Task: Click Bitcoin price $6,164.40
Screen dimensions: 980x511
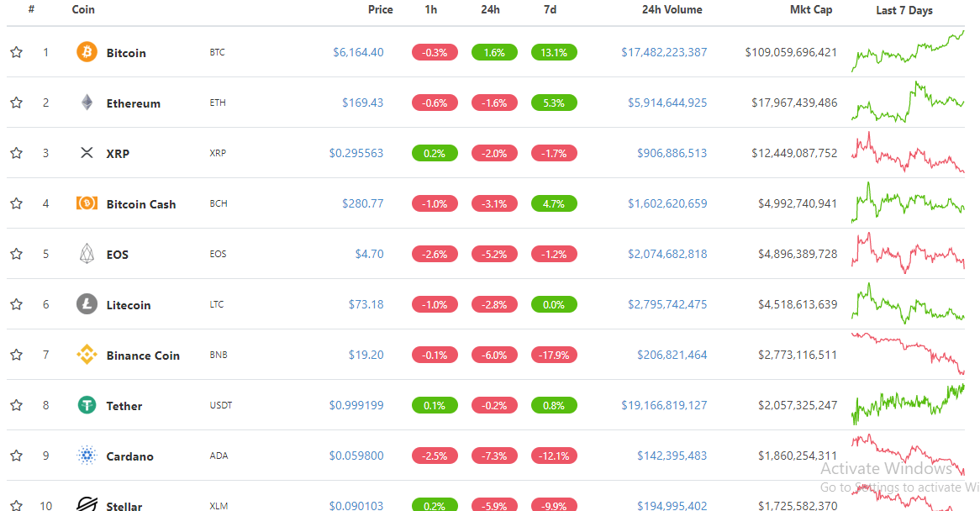Action: [x=358, y=52]
